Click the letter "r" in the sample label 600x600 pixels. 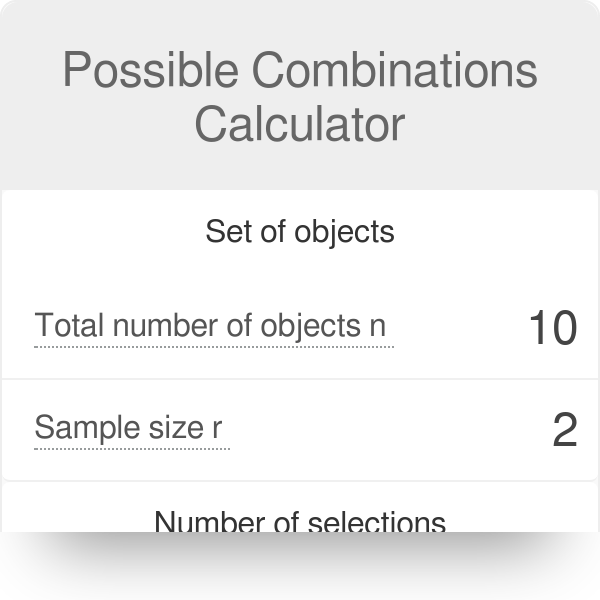click(217, 428)
